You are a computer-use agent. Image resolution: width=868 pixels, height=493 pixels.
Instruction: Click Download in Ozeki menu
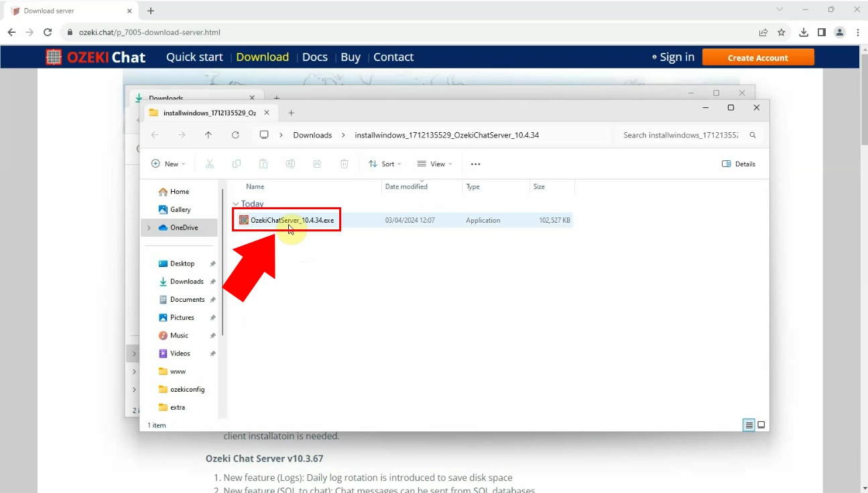[x=262, y=57]
